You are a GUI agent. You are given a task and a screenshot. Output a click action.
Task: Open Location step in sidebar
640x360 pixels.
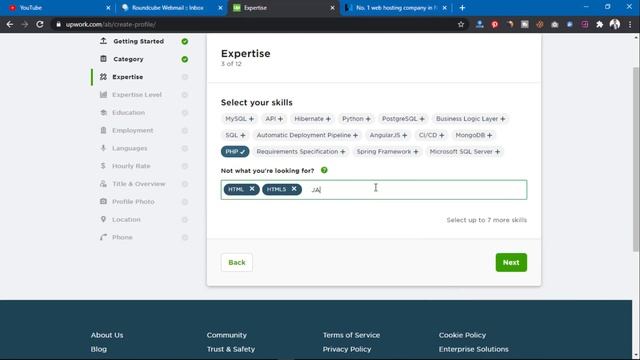(x=126, y=220)
